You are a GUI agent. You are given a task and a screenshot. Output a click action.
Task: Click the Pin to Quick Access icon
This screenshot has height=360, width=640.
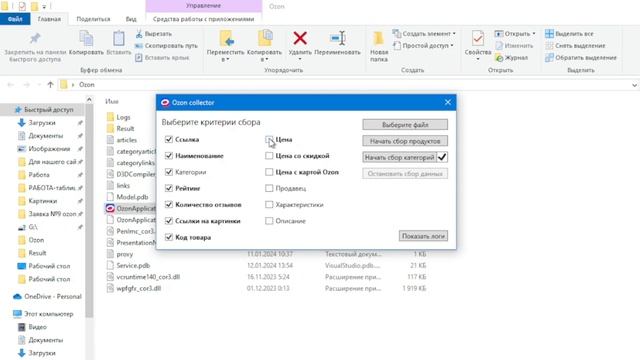coord(35,39)
